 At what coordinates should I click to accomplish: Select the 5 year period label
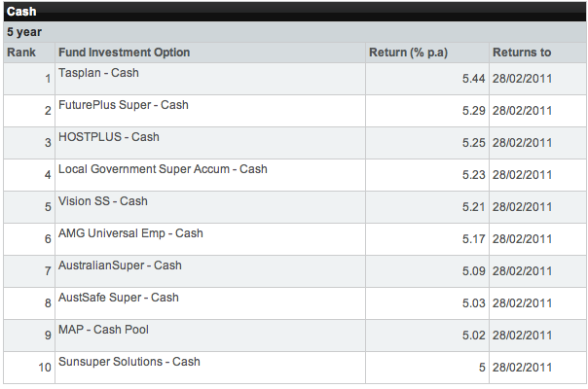click(x=24, y=32)
